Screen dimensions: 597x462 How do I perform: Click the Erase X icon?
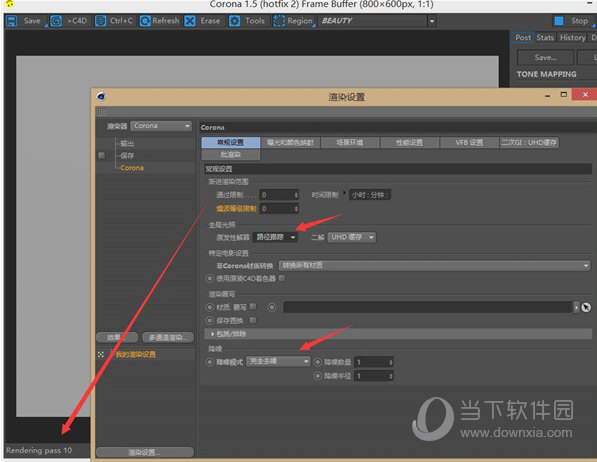click(x=190, y=21)
